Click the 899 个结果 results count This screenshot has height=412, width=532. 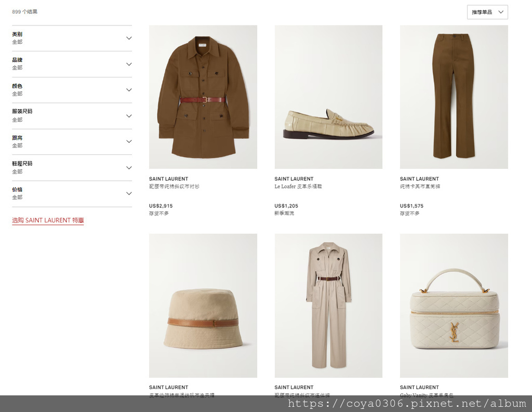[25, 11]
